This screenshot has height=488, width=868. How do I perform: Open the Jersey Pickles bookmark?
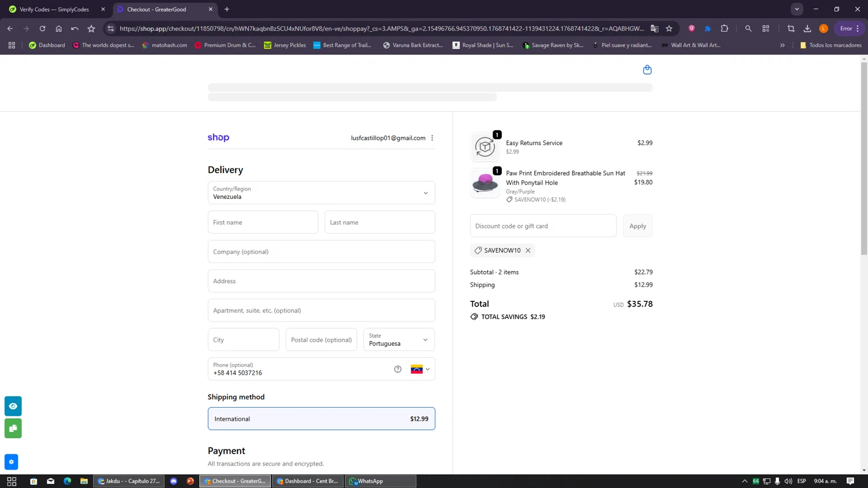[x=285, y=45]
